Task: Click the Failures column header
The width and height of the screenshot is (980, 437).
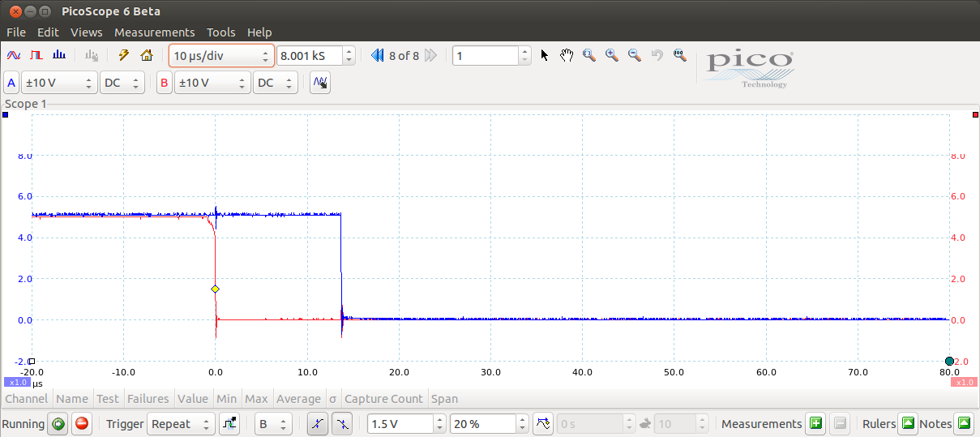Action: coord(148,399)
